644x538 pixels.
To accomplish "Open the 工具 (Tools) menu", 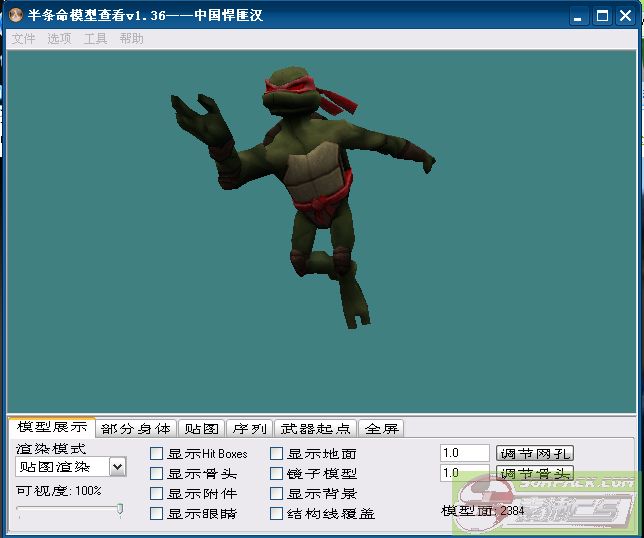I will pos(95,38).
